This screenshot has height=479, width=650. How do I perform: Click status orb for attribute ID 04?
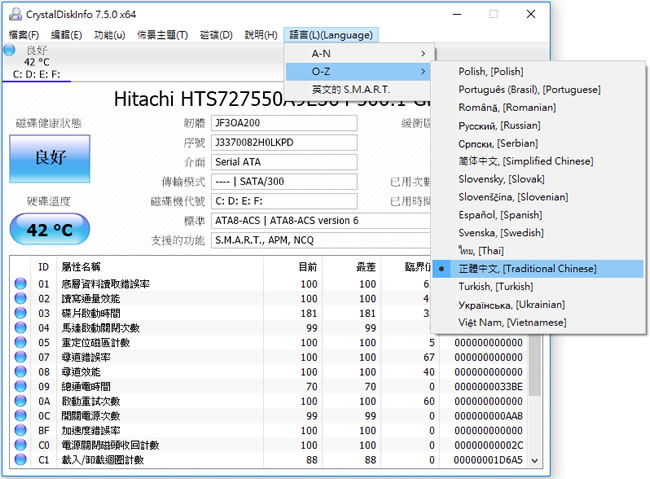click(x=20, y=328)
